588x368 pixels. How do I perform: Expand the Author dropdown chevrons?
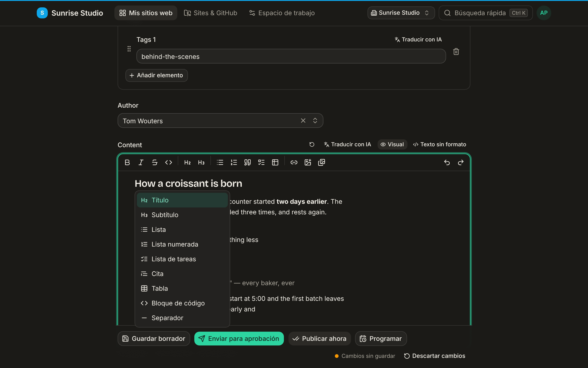(315, 121)
